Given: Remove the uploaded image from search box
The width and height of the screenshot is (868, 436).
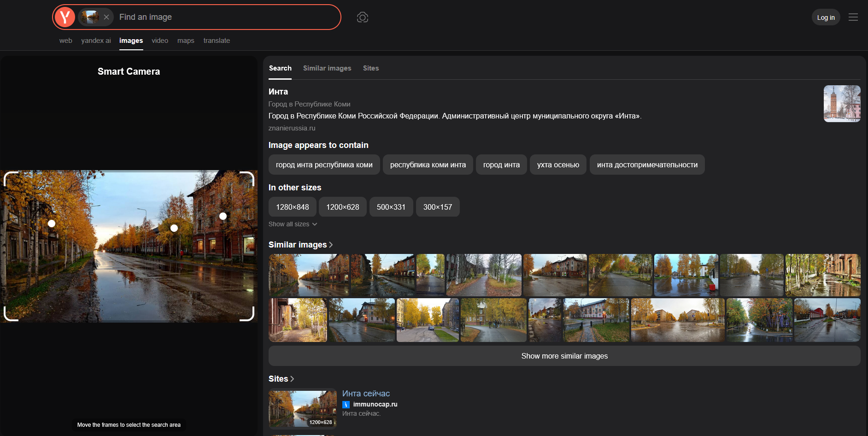Looking at the screenshot, I should 106,17.
